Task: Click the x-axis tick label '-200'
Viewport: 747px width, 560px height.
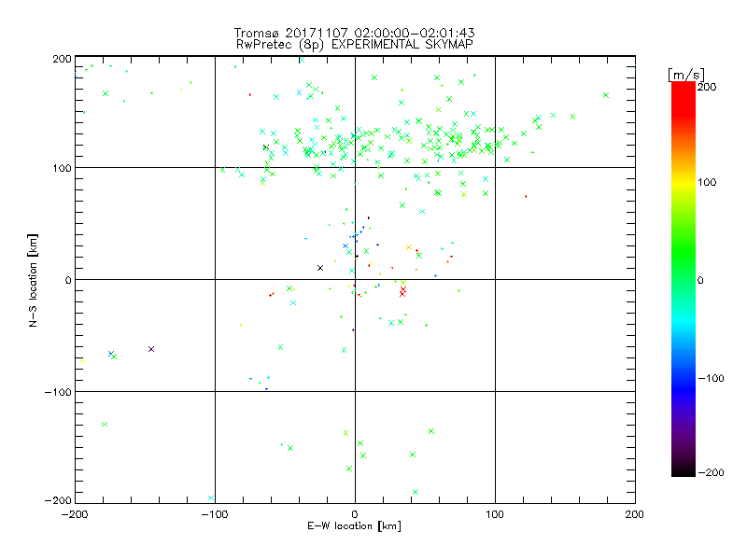Action: click(x=75, y=514)
